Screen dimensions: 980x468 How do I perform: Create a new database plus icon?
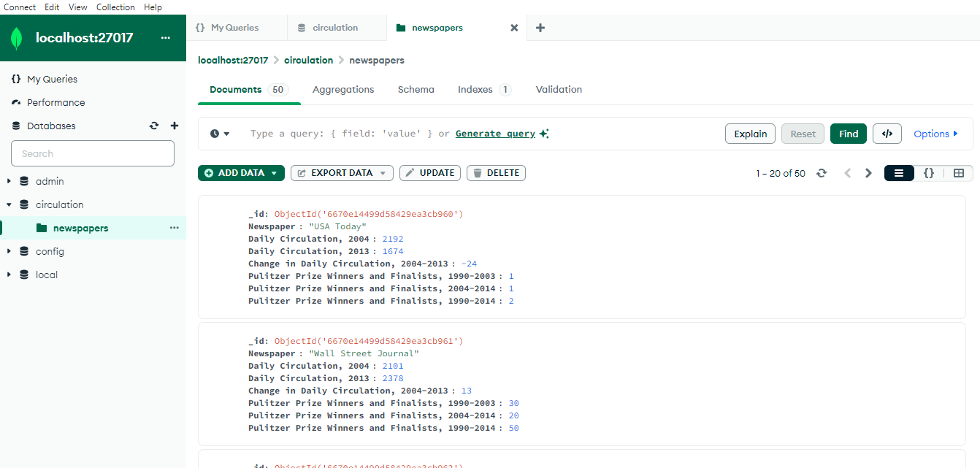pos(175,126)
